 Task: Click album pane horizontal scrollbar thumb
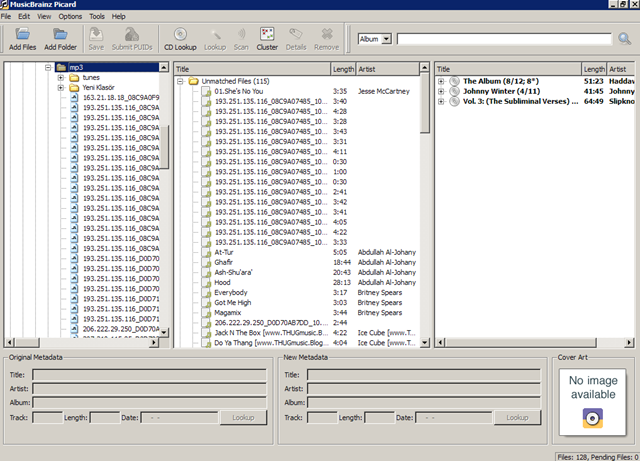click(x=520, y=343)
